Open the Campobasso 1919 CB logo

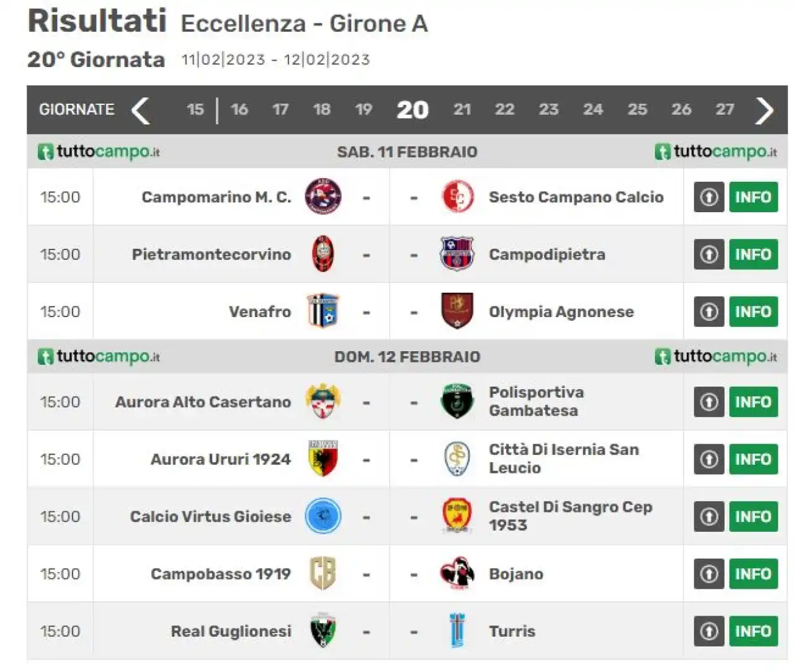(x=323, y=573)
